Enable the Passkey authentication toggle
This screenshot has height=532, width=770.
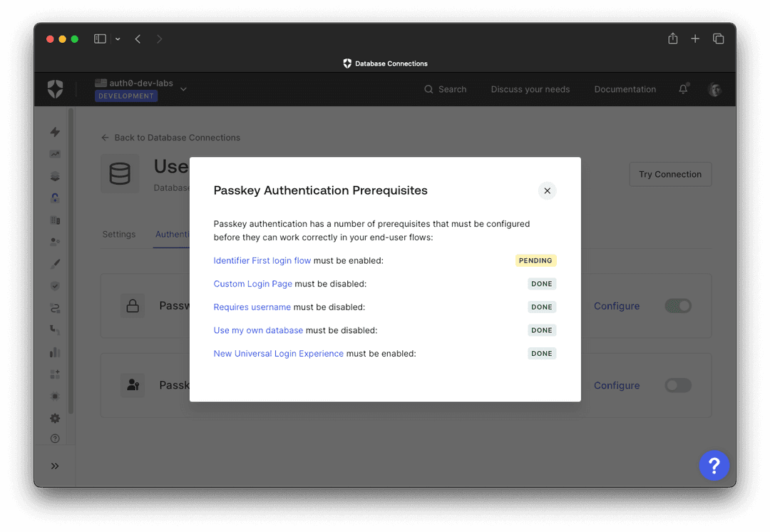pos(677,385)
